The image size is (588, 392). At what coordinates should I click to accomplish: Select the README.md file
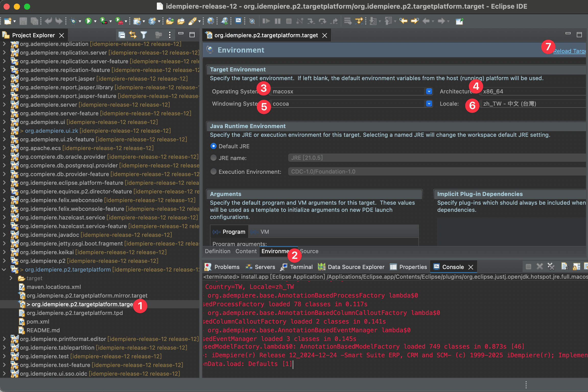pyautogui.click(x=43, y=330)
